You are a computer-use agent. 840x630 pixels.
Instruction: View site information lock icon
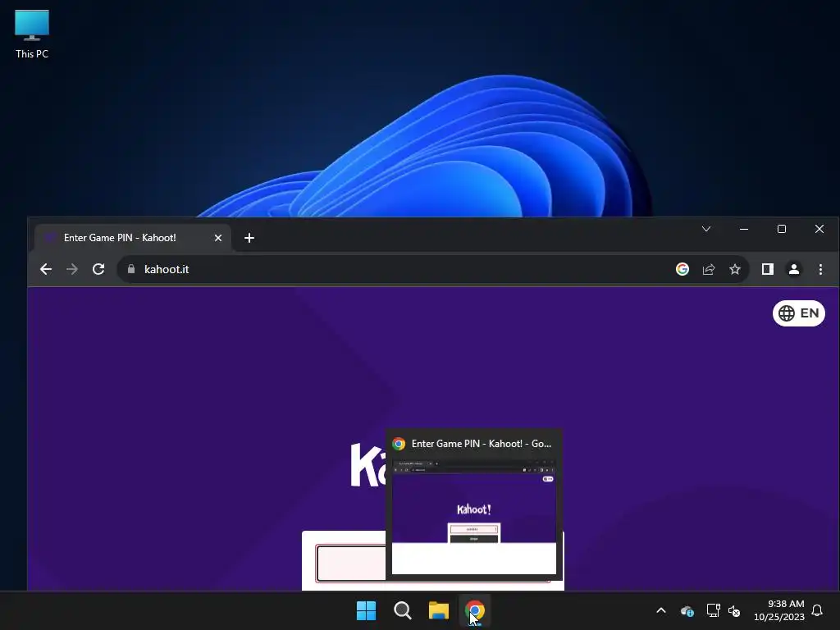[131, 269]
